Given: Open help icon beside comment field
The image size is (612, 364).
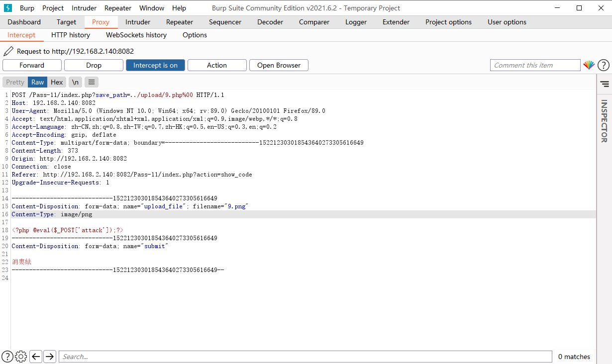Looking at the screenshot, I should 603,65.
